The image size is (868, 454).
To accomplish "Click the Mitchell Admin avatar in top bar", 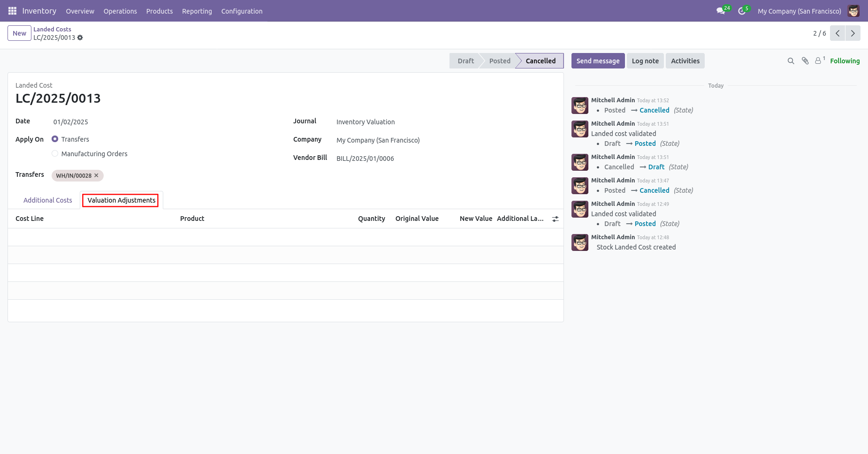I will (x=853, y=11).
